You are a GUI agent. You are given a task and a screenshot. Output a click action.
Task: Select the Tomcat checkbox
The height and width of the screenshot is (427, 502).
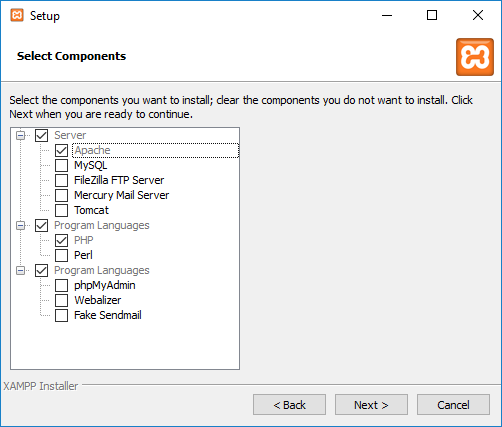pos(61,210)
